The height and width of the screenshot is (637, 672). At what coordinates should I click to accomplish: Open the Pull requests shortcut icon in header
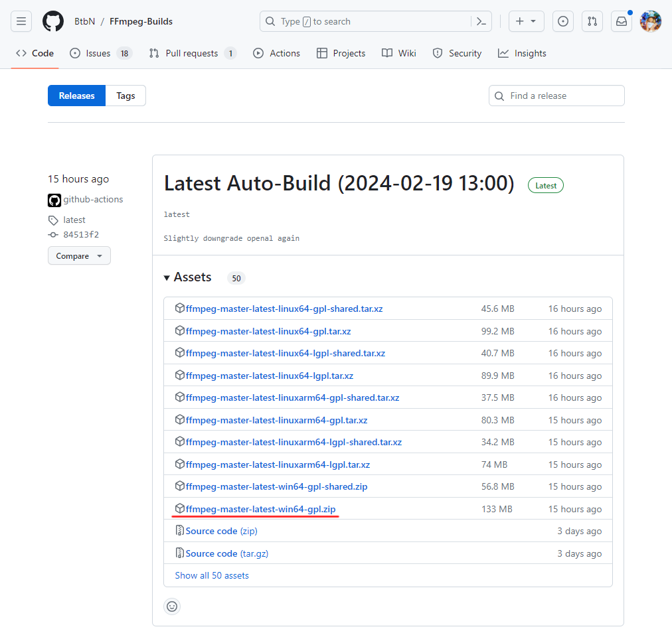click(x=592, y=21)
